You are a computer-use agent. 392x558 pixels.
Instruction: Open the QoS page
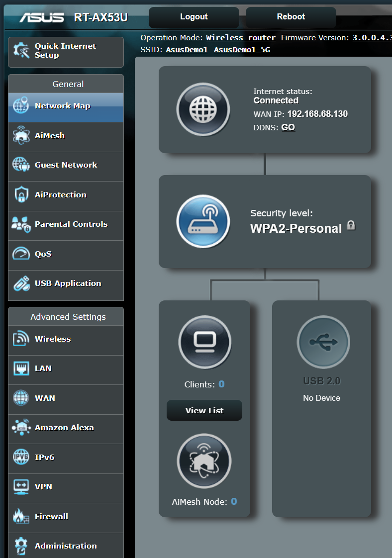(x=66, y=255)
